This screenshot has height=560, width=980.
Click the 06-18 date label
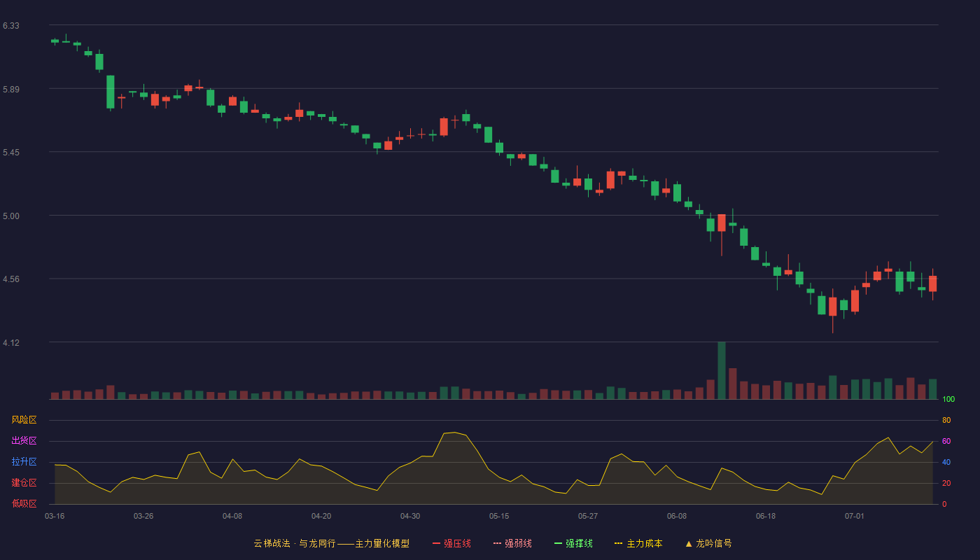[x=766, y=516]
